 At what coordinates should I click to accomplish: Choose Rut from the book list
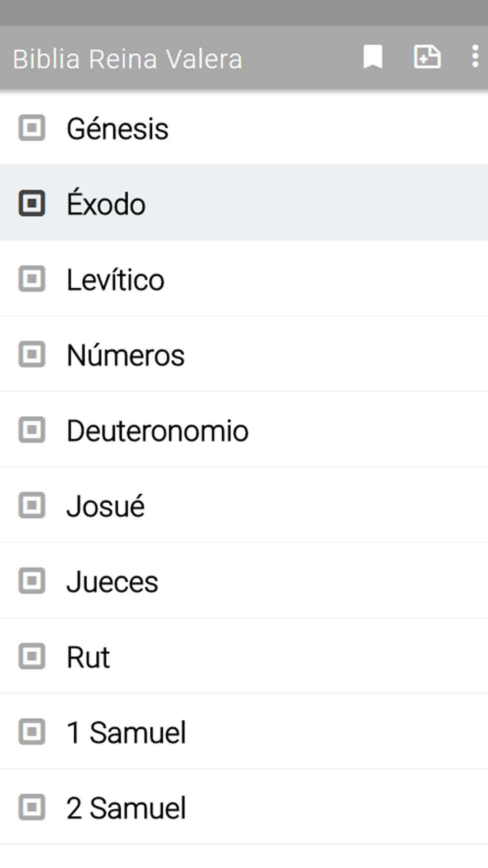point(244,656)
